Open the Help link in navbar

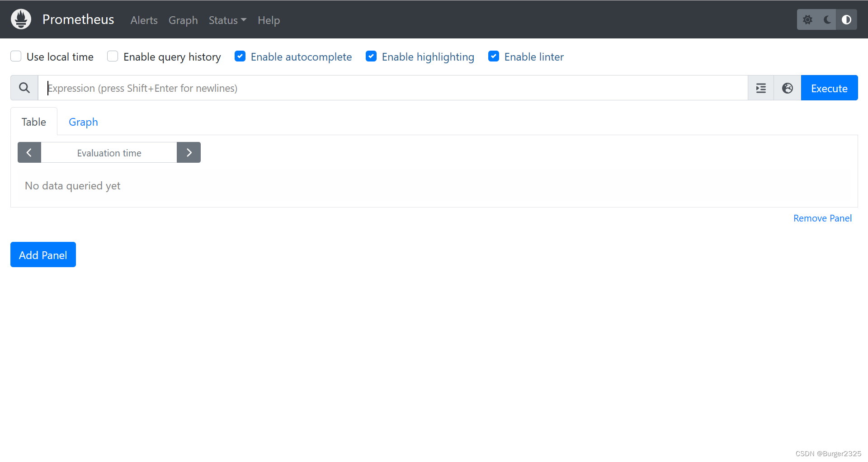pos(269,20)
